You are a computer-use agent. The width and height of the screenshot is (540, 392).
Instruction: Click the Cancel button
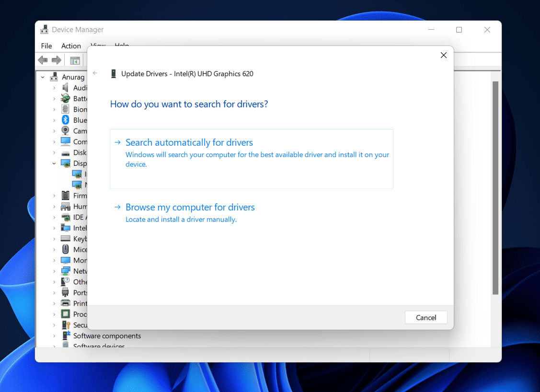click(x=426, y=318)
